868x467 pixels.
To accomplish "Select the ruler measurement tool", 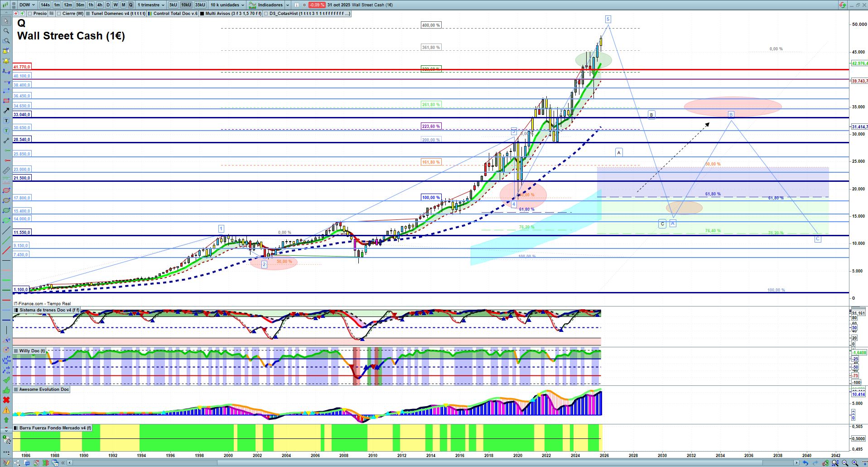I will (x=6, y=170).
